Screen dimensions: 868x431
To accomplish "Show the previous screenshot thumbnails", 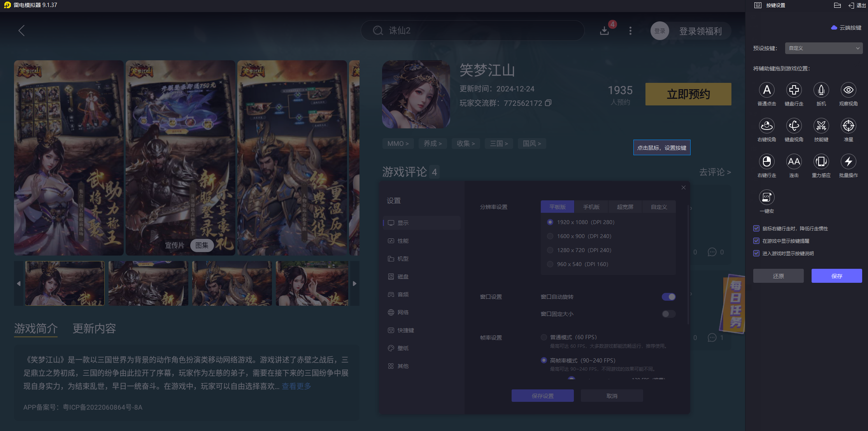I will click(x=19, y=284).
